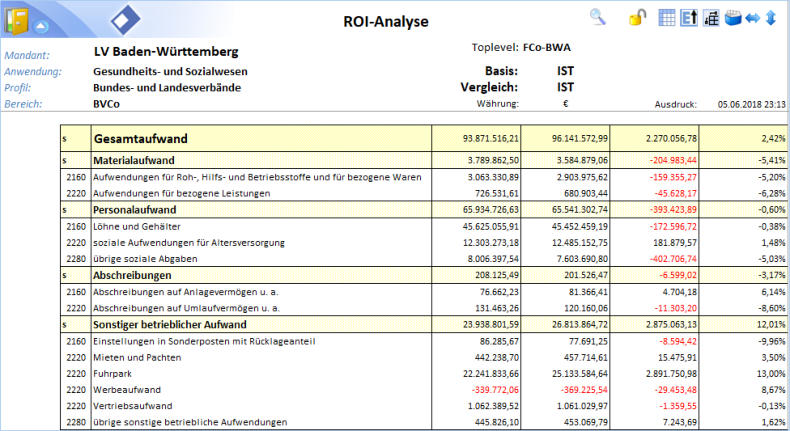Click the blue table grid icon
Screen dimensions: 790x431
[x=668, y=17]
